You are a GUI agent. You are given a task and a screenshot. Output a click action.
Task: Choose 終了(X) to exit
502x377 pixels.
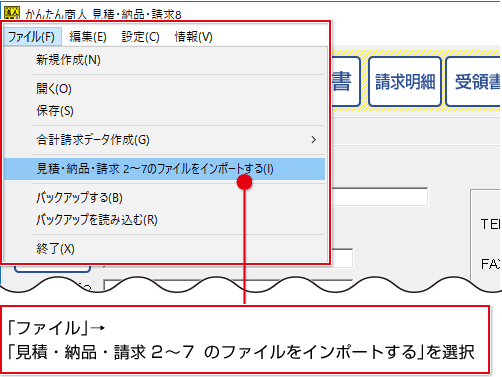[x=165, y=249]
